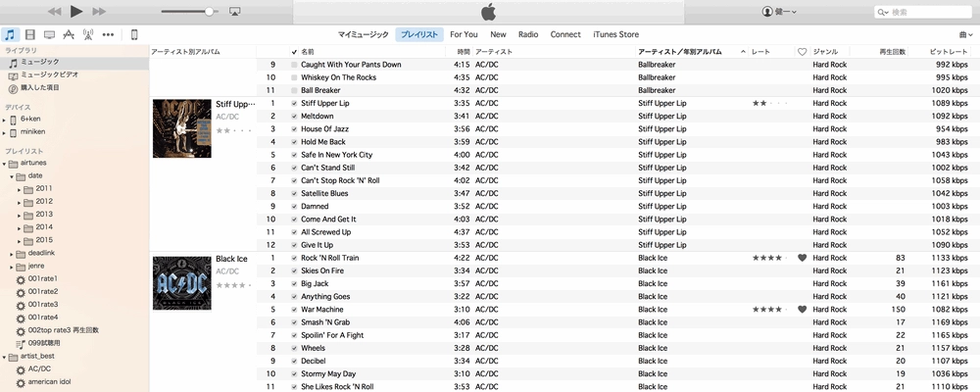
Task: Love the War Machine track heart
Action: 802,310
